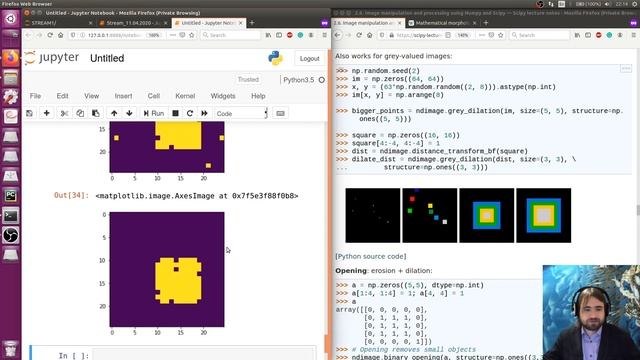Image resolution: width=640 pixels, height=360 pixels.
Task: Reload the scipy lecture page
Action: click(359, 35)
